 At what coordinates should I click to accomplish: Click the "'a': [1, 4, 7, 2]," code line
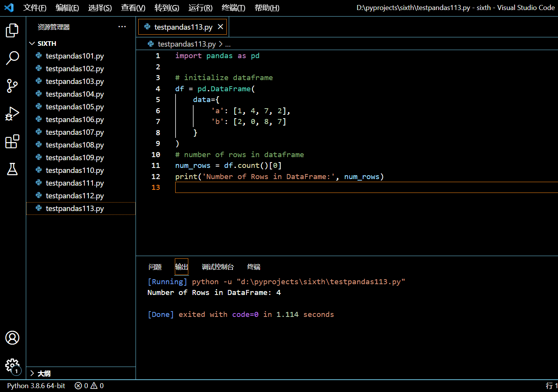point(250,111)
